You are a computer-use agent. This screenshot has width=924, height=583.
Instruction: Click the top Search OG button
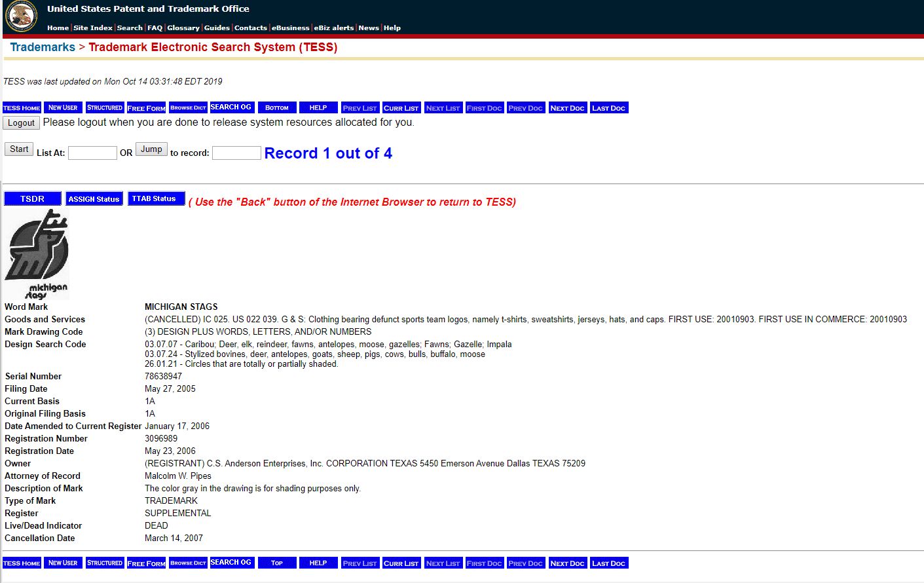click(x=232, y=107)
